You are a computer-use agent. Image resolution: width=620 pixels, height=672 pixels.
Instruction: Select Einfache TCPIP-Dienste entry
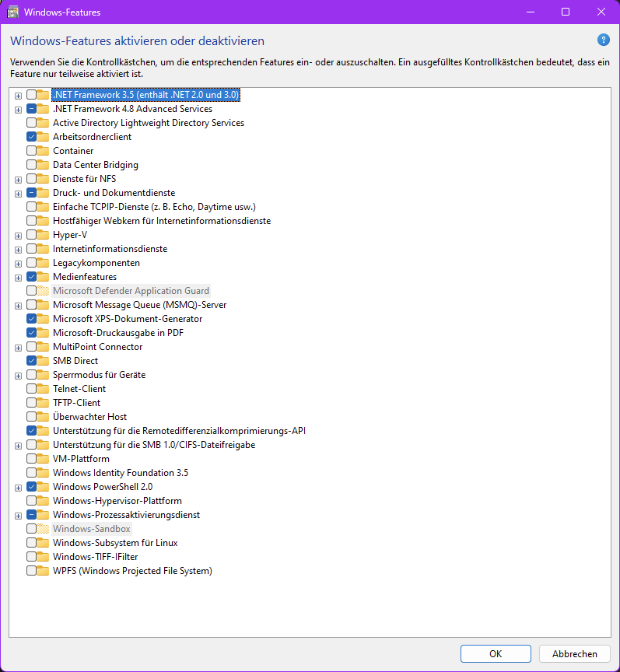(154, 207)
